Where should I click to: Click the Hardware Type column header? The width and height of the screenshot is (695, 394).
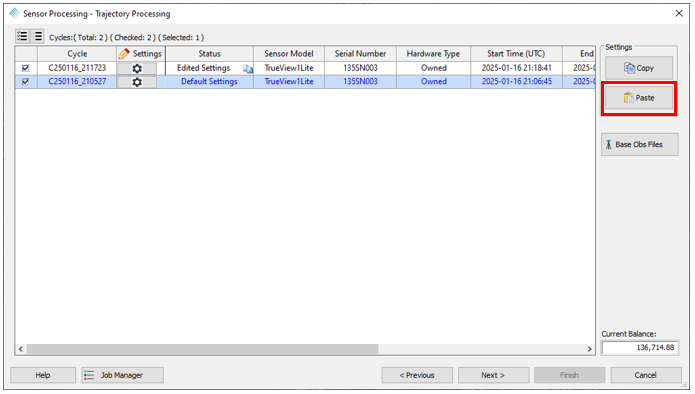[433, 54]
